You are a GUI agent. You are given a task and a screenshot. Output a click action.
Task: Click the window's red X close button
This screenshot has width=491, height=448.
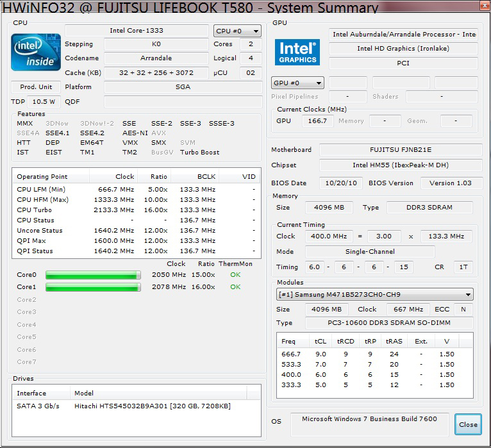tap(485, 6)
